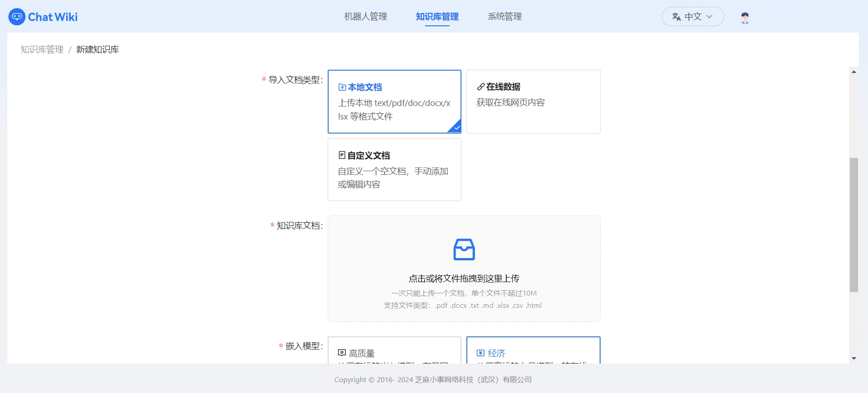Image resolution: width=868 pixels, height=393 pixels.
Task: Click 点击或将文件拖拽到这里上传 upload area text
Action: click(464, 278)
